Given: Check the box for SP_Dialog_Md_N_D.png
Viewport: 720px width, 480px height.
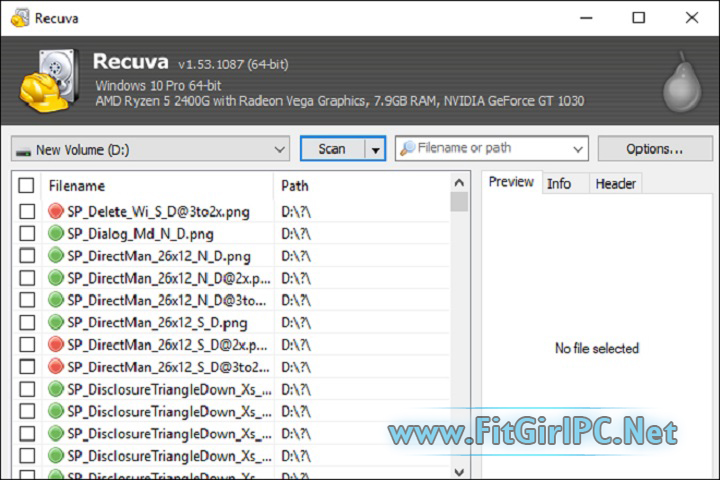Looking at the screenshot, I should point(26,233).
